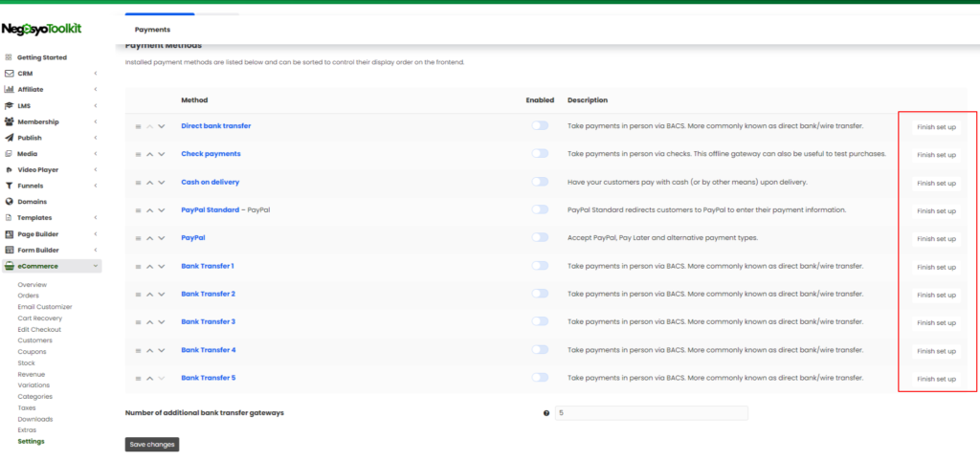The height and width of the screenshot is (461, 980).
Task: Click the LMS graduation cap icon
Action: pos(9,105)
